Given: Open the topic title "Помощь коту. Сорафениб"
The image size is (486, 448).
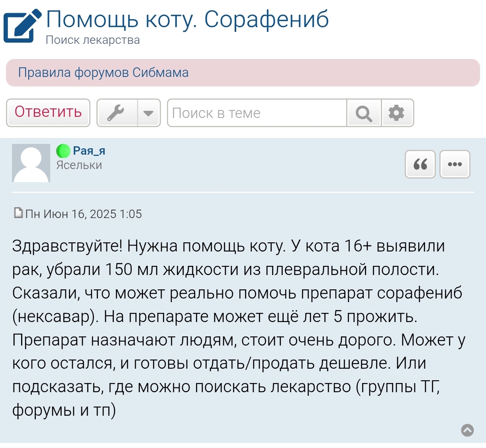Looking at the screenshot, I should (x=187, y=19).
